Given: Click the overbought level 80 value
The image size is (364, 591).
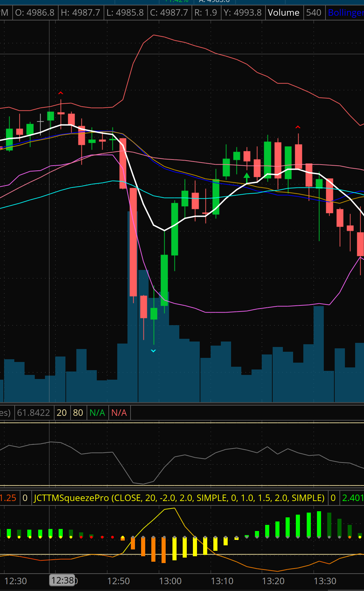Looking at the screenshot, I should 78,413.
